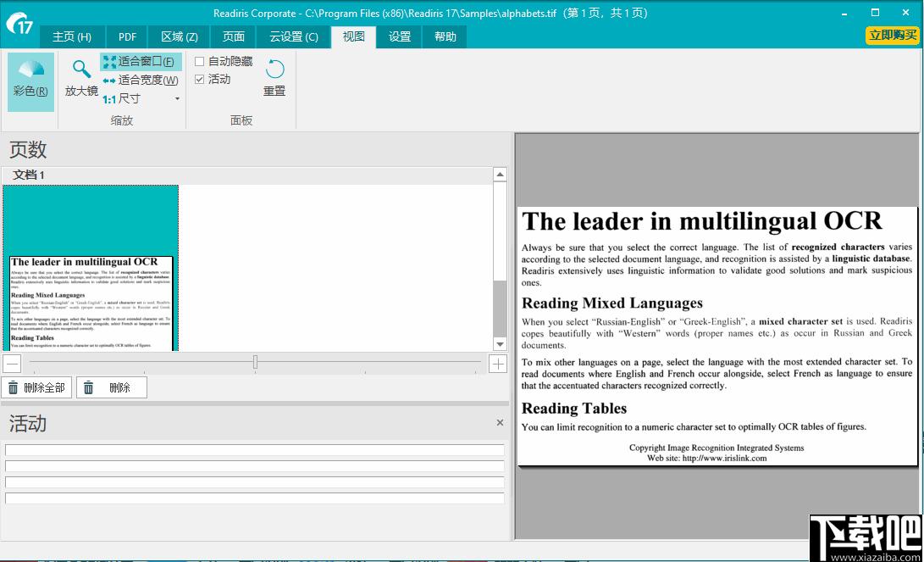Choose 适合宽度 fit to width
The width and height of the screenshot is (924, 562).
[x=141, y=81]
